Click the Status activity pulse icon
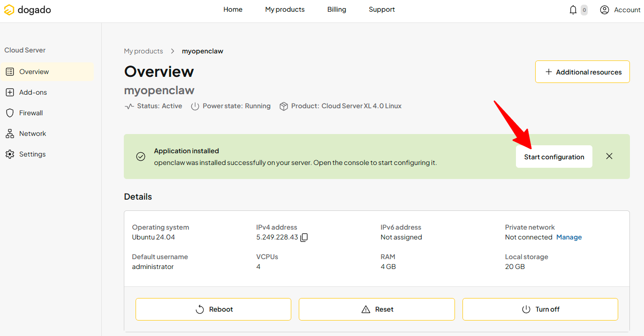 pyautogui.click(x=129, y=106)
